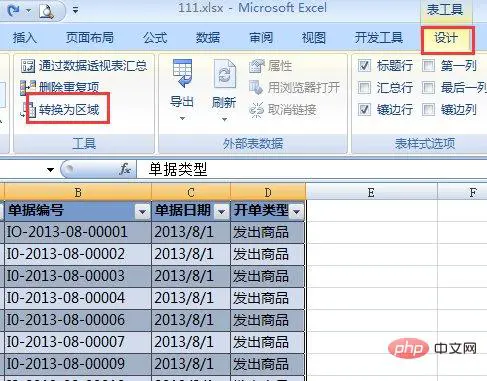Image resolution: width=487 pixels, height=381 pixels.
Task: Click the Print Preview icon in quick access toolbar
Action: (x=46, y=11)
